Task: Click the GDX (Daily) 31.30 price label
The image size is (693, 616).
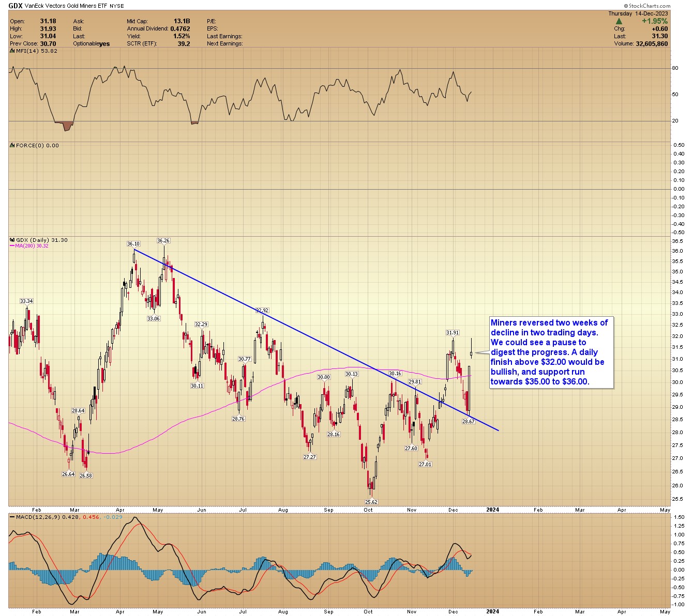Action: [41, 240]
